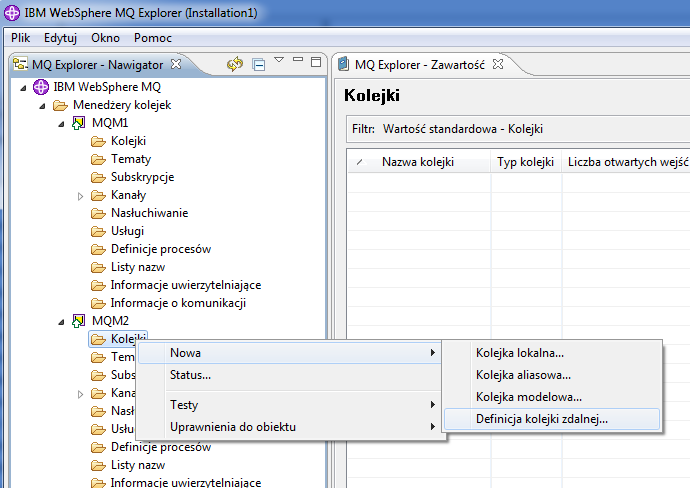Open the Edytuj menu
This screenshot has width=690, height=488.
[60, 38]
